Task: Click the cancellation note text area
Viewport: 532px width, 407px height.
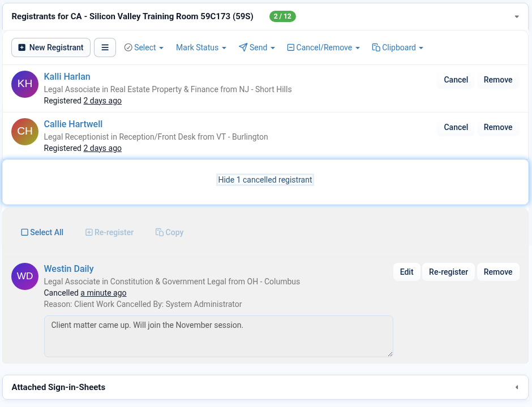Action: (218, 336)
